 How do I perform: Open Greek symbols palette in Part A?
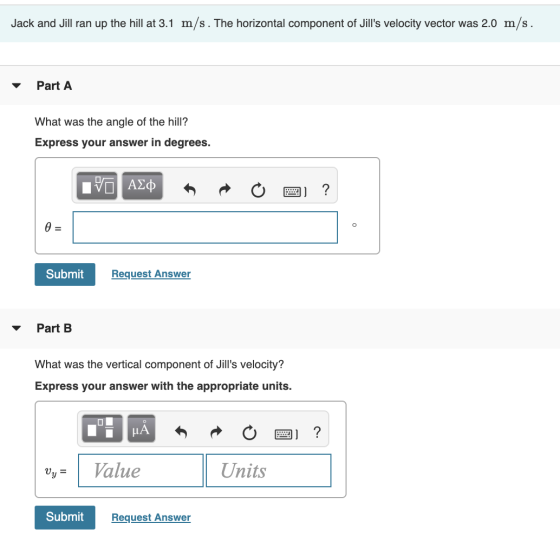[142, 186]
